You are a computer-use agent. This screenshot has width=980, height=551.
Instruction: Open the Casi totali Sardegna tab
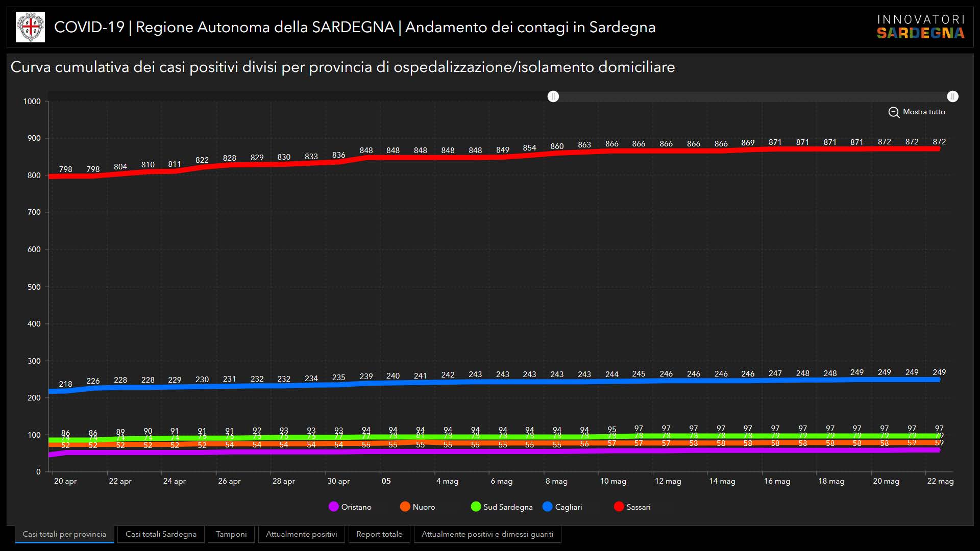(161, 534)
